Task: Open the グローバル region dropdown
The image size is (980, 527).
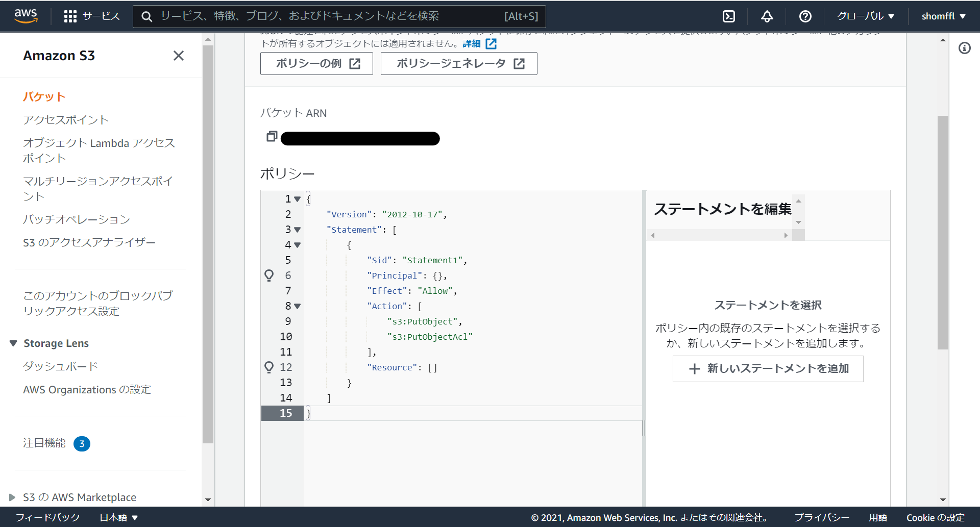Action: click(x=866, y=16)
